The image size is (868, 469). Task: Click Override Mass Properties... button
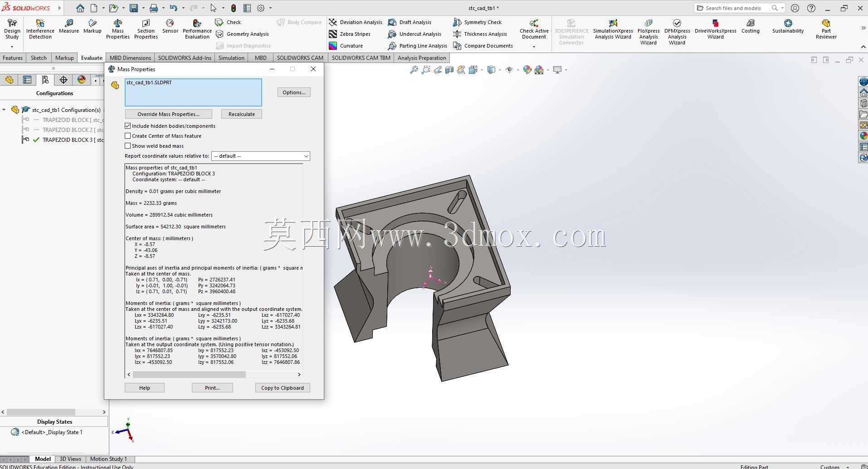[168, 114]
